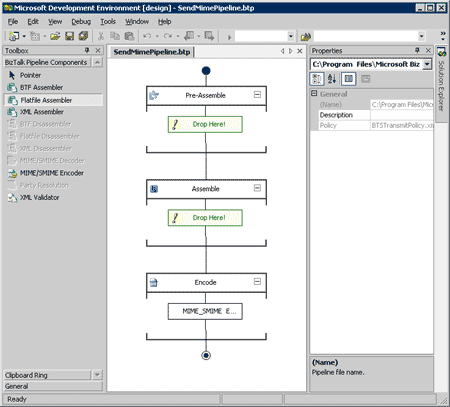This screenshot has width=450, height=407.
Task: Open the Edit menu
Action: tap(33, 22)
